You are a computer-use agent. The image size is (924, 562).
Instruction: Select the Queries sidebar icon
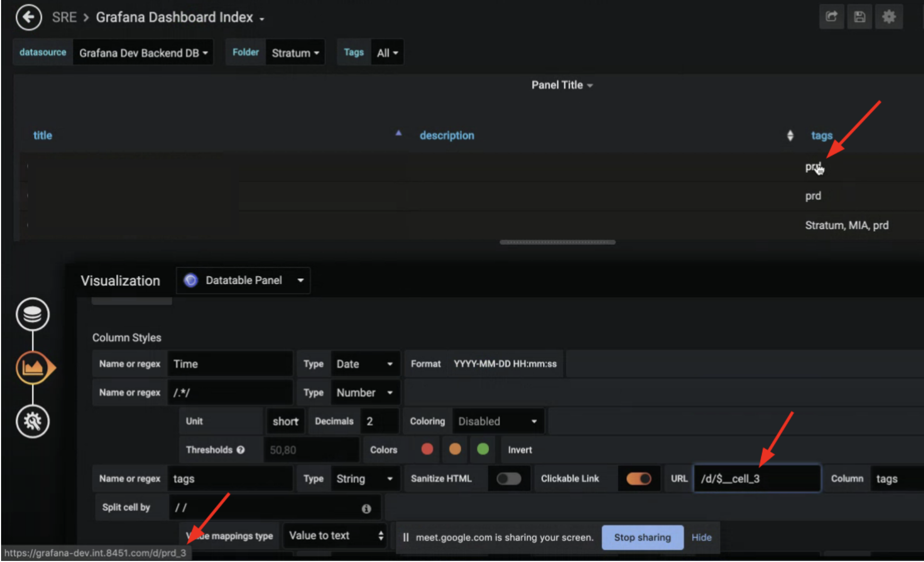tap(32, 314)
